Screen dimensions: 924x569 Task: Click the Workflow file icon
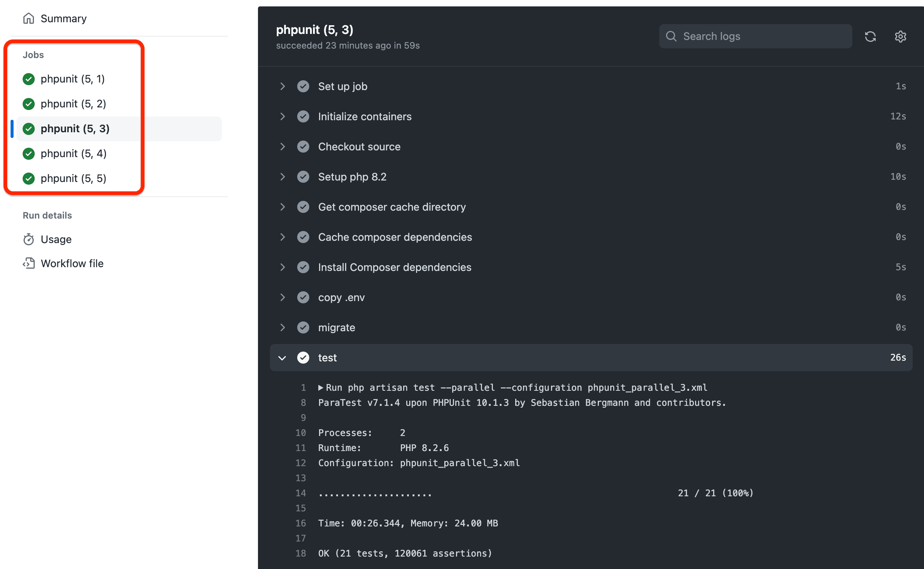pyautogui.click(x=29, y=263)
